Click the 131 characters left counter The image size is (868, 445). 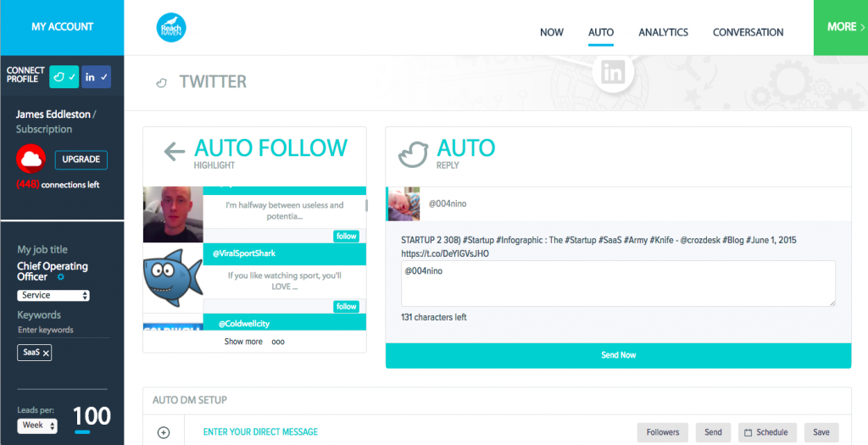coord(434,318)
